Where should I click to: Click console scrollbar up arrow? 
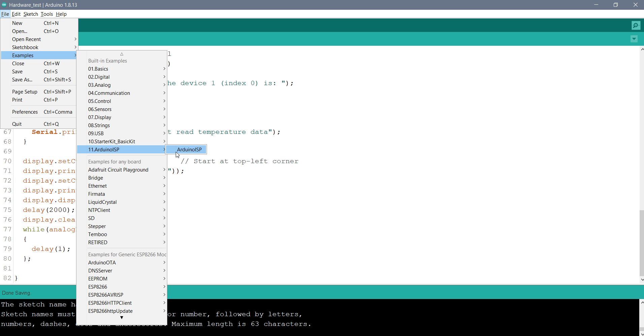click(642, 303)
